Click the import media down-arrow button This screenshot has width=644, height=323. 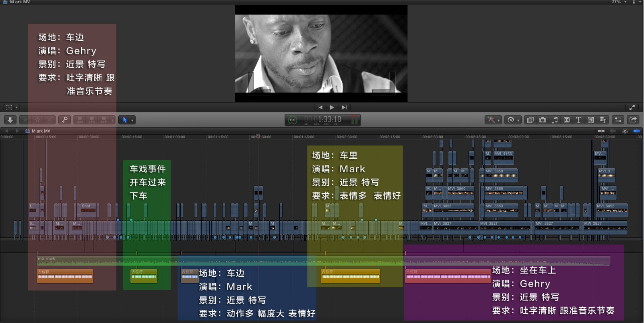click(x=10, y=120)
